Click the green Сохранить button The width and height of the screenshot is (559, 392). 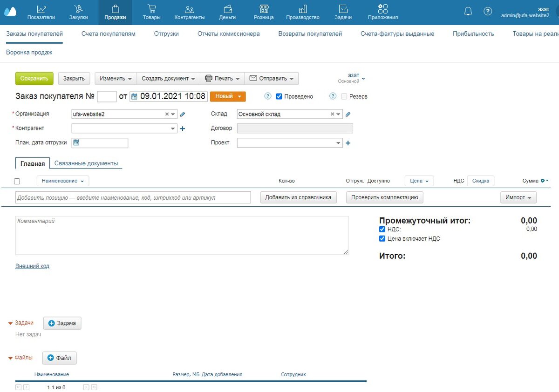(x=34, y=78)
